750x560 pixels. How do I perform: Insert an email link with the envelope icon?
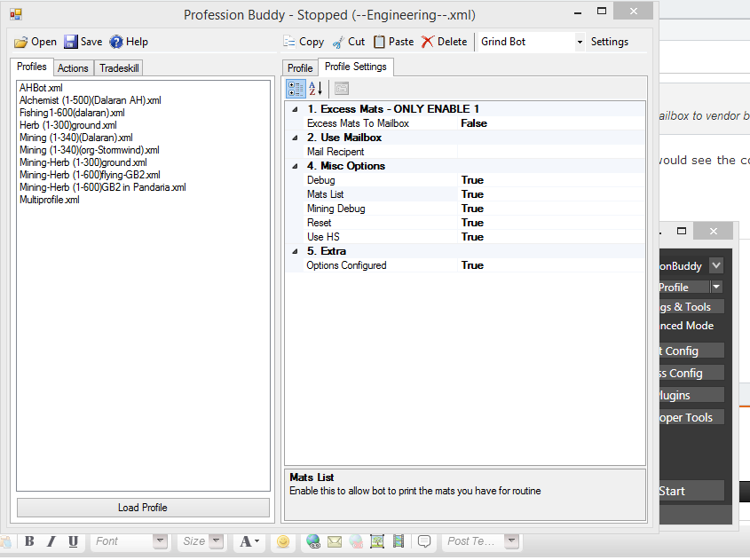(x=335, y=540)
